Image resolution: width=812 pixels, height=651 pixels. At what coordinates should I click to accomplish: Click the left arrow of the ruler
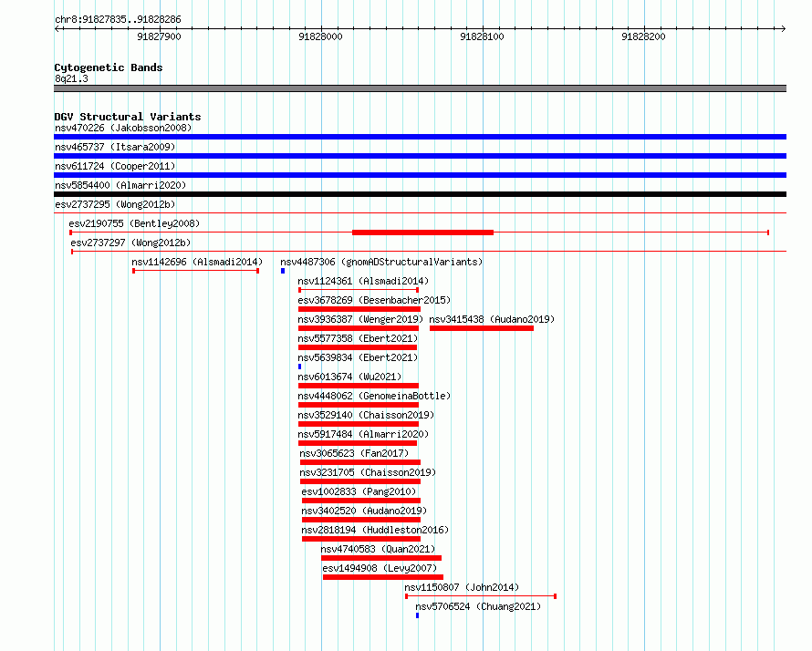pos(57,28)
